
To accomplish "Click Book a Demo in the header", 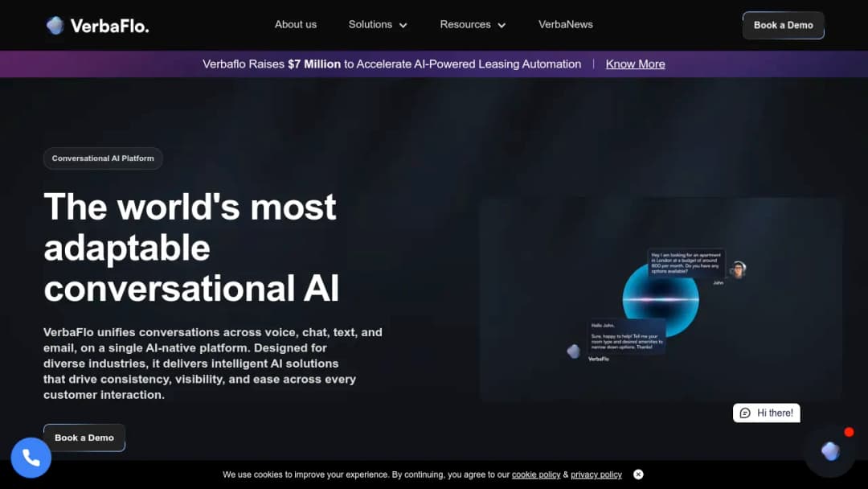I will [x=784, y=26].
